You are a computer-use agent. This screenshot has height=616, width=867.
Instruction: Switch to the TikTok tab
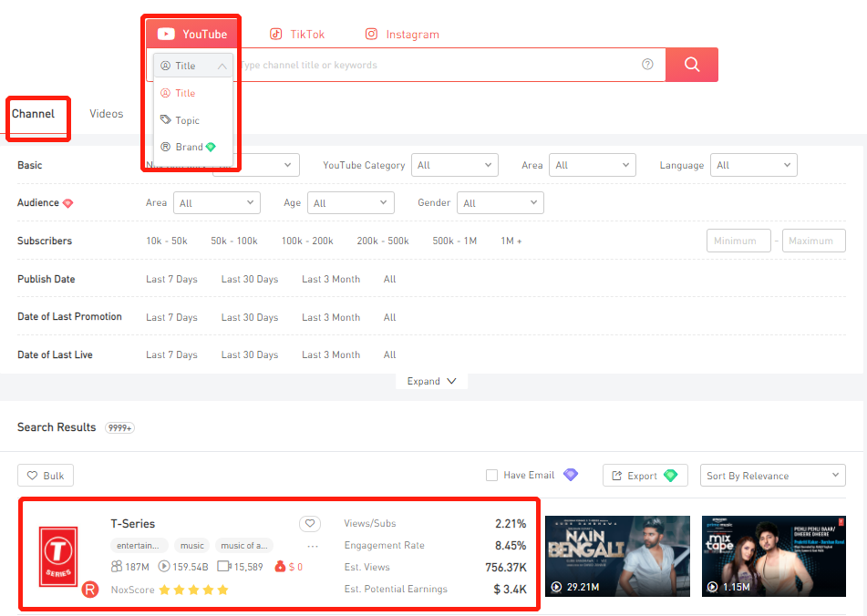click(297, 35)
